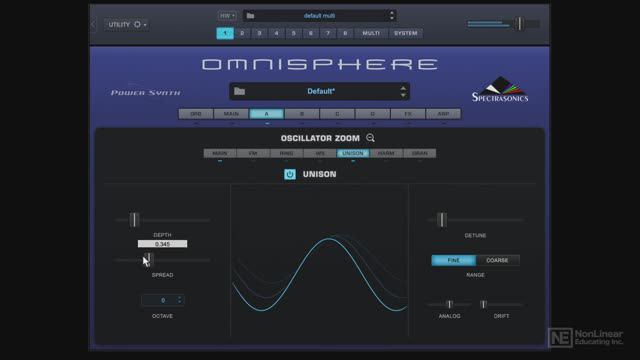640x360 pixels.
Task: Select the layer C tab
Action: [337, 114]
